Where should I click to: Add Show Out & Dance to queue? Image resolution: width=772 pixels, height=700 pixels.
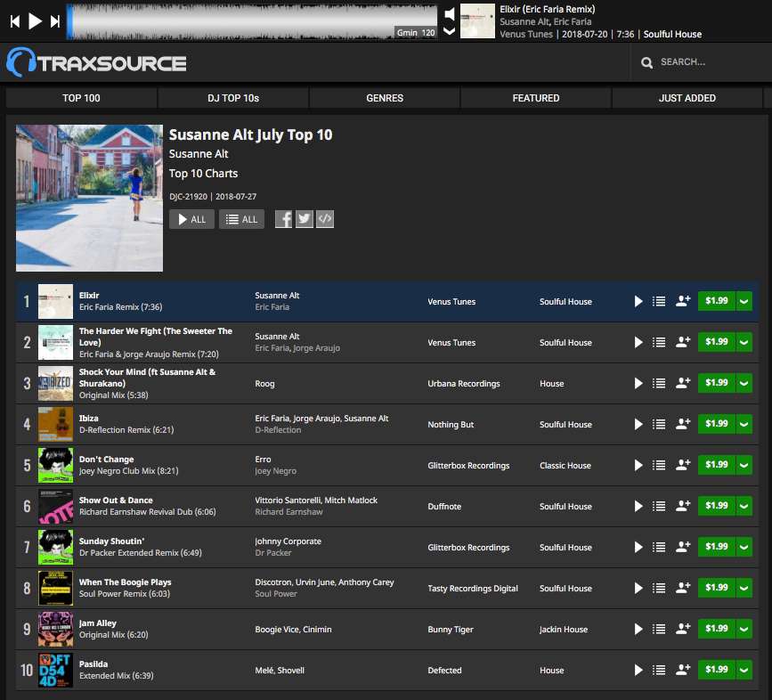click(659, 506)
